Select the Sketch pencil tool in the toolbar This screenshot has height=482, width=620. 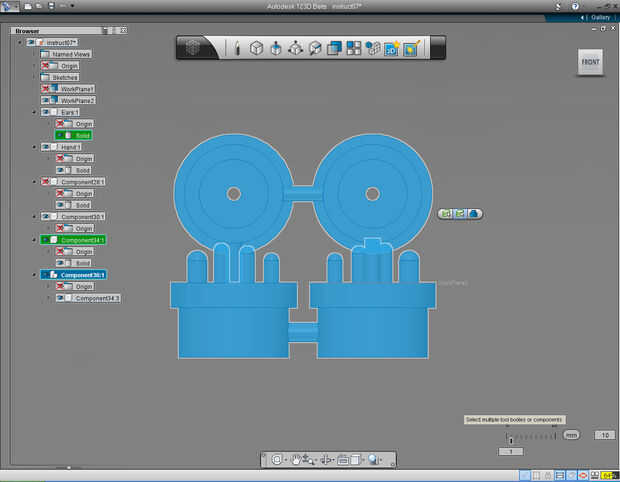237,48
